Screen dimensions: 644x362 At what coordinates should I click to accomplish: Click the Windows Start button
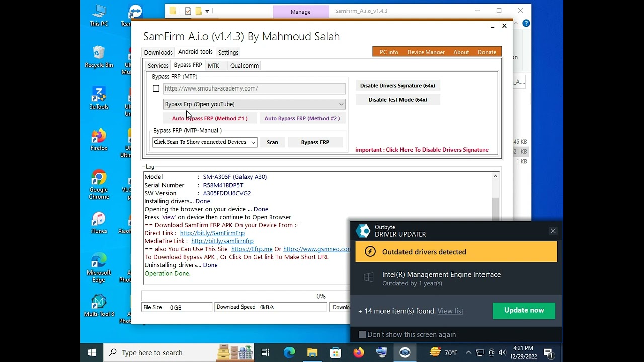[92, 352]
